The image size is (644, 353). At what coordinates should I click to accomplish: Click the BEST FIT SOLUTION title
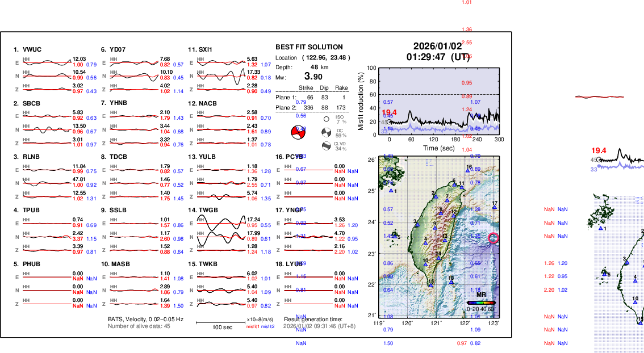309,47
